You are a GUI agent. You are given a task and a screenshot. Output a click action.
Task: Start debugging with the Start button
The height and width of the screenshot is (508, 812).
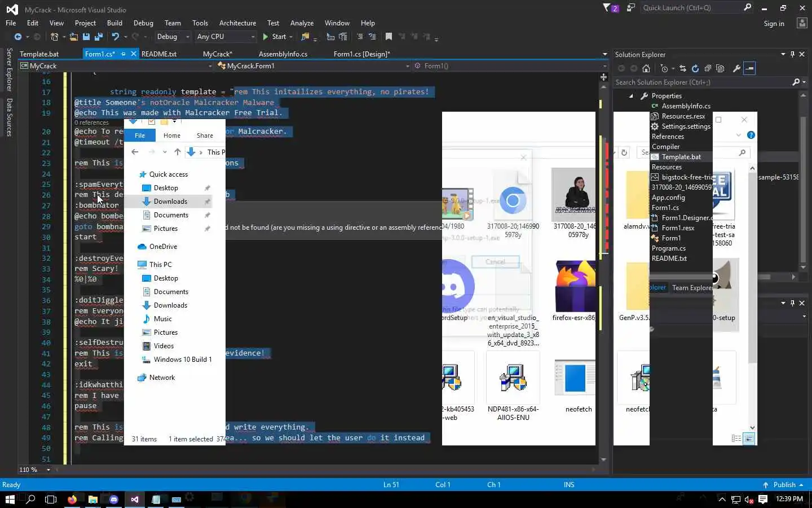click(x=275, y=37)
